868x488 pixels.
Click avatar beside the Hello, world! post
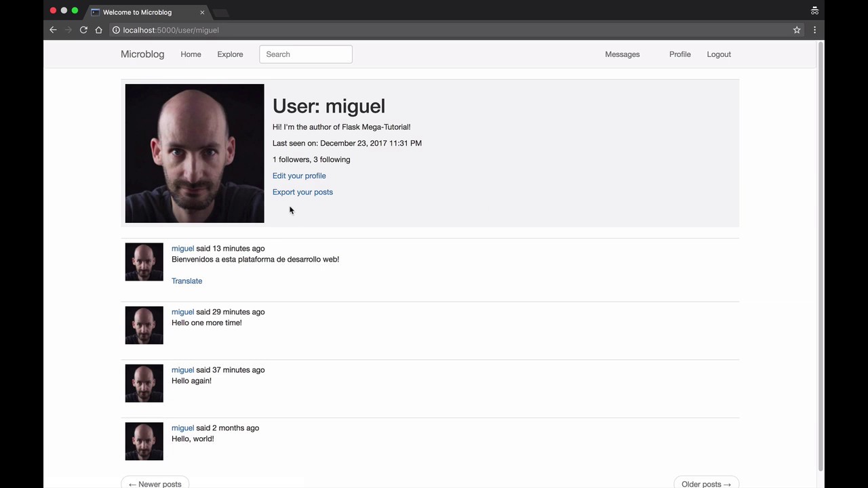click(144, 441)
